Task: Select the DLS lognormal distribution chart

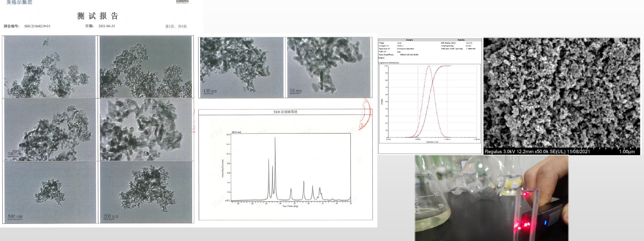Action: click(430, 103)
